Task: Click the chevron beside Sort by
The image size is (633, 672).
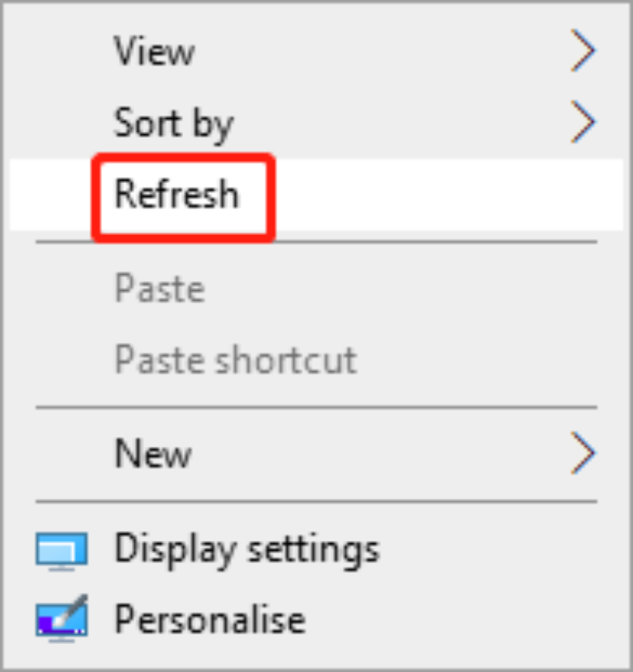Action: coord(585,122)
